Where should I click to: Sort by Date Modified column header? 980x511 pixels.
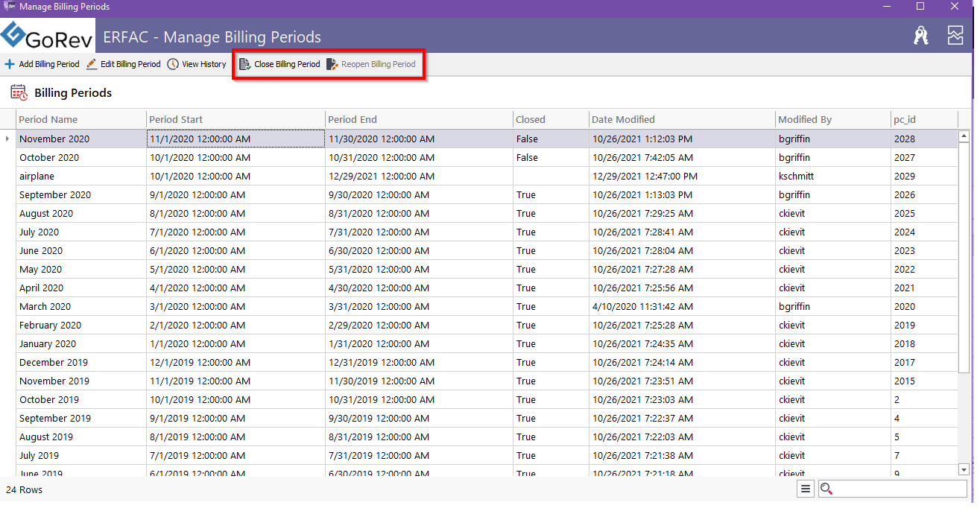click(682, 119)
